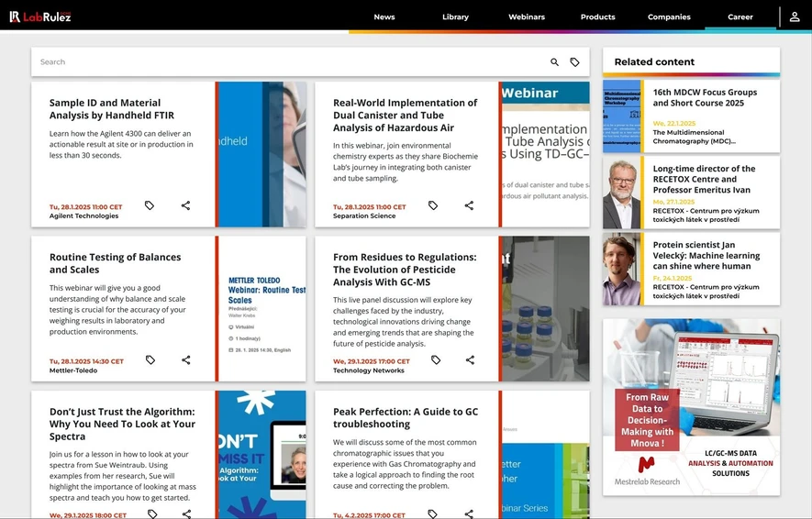
Task: Open From Residues to Regulations title
Action: pyautogui.click(x=405, y=270)
